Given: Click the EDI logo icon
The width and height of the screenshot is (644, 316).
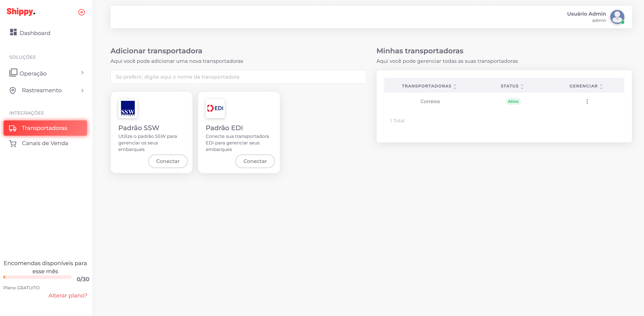Looking at the screenshot, I should pyautogui.click(x=215, y=108).
